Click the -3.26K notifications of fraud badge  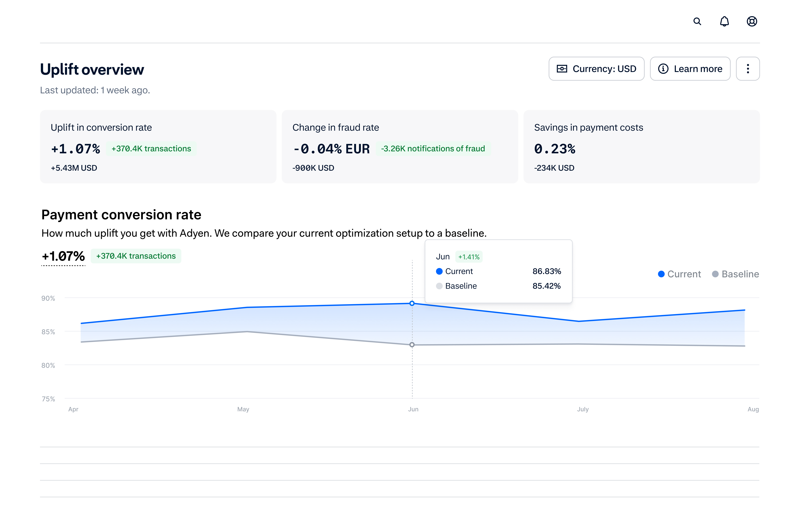tap(432, 149)
